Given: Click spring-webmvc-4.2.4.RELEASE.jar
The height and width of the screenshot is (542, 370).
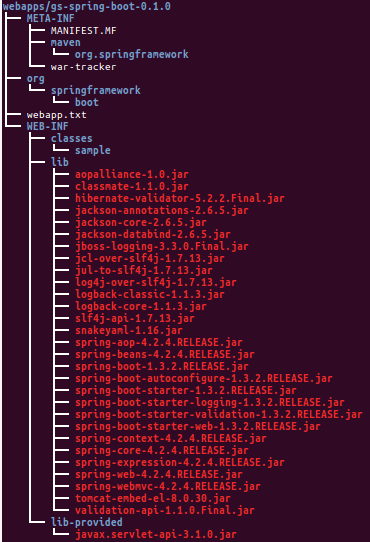Looking at the screenshot, I should tap(168, 486).
